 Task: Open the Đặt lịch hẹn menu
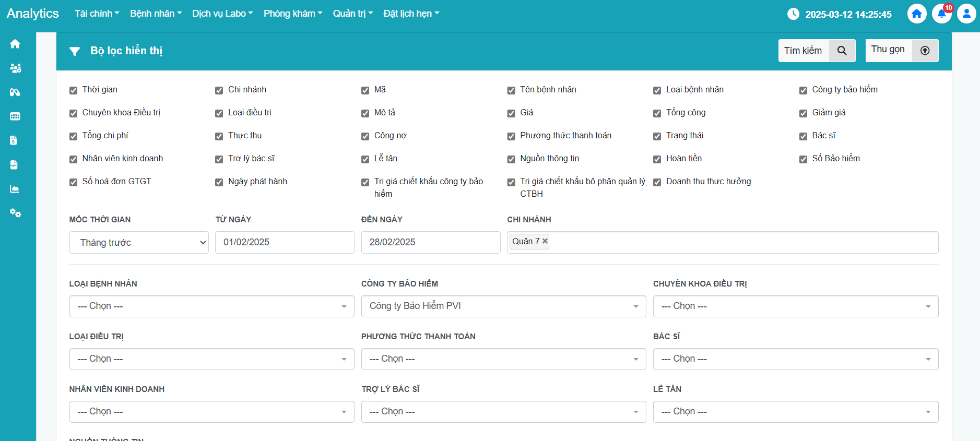[411, 14]
